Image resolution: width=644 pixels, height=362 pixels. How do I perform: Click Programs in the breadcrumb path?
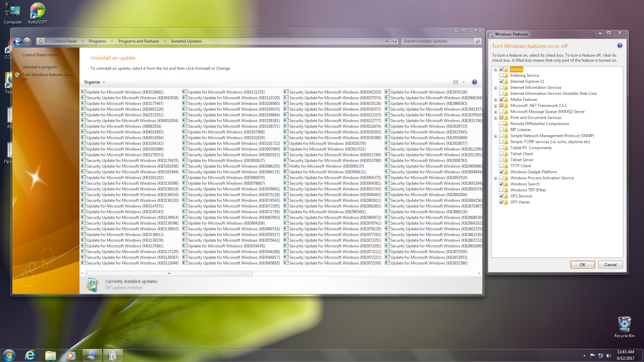(x=97, y=41)
